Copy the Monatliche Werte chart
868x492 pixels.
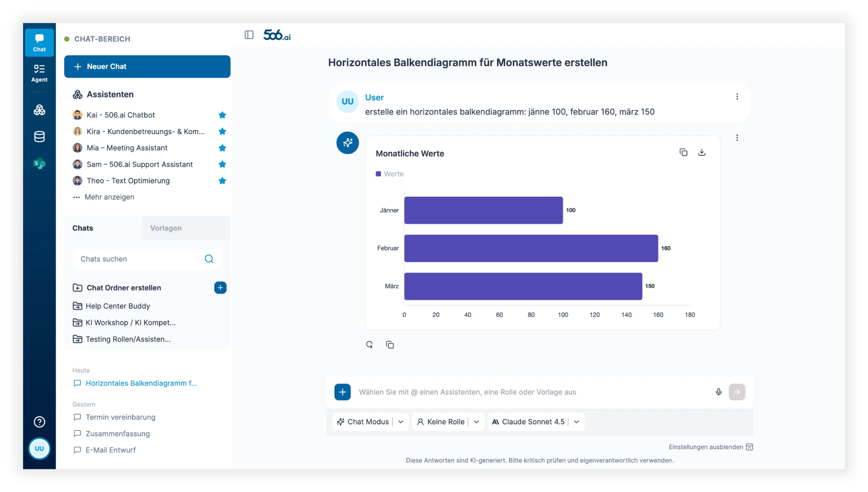click(x=683, y=152)
